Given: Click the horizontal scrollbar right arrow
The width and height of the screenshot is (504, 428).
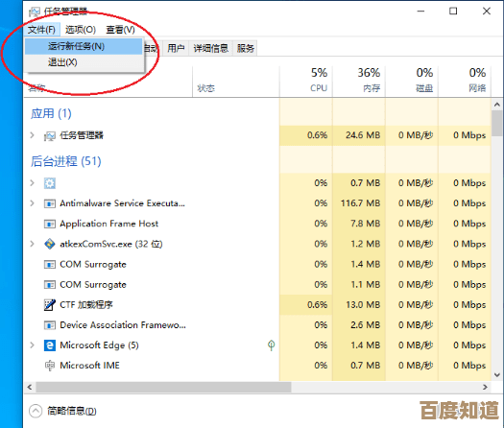Looking at the screenshot, I should [485, 387].
